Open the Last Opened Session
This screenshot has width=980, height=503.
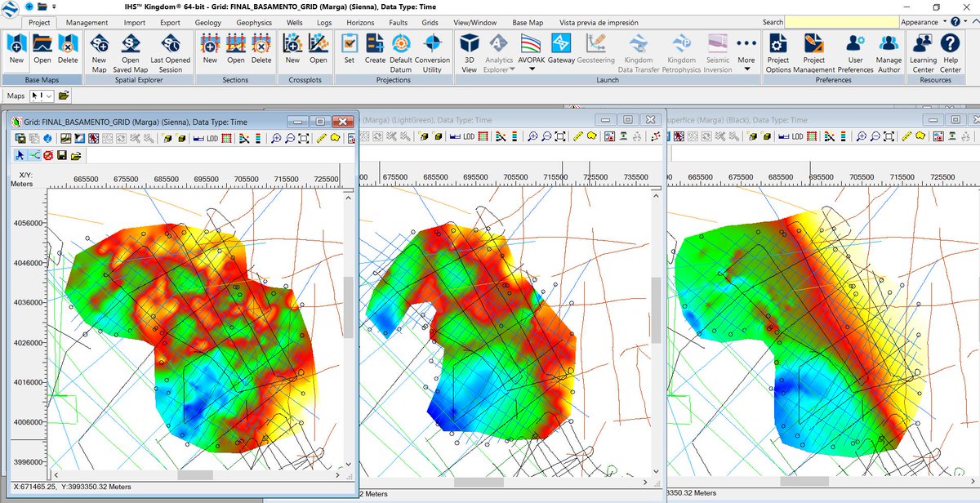(171, 53)
